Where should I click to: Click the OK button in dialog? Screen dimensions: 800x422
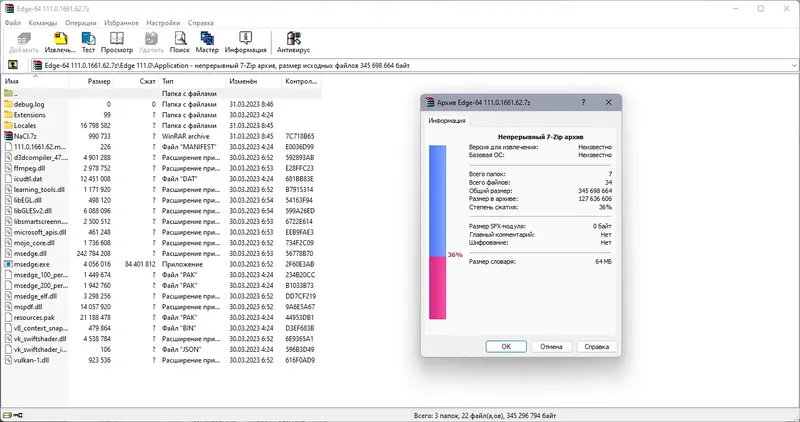pos(506,346)
